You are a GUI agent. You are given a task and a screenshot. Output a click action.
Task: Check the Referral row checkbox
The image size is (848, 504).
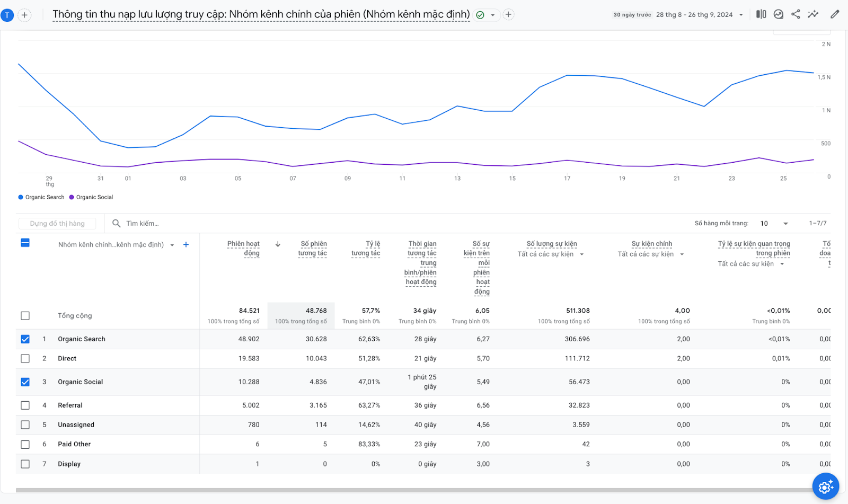point(25,405)
